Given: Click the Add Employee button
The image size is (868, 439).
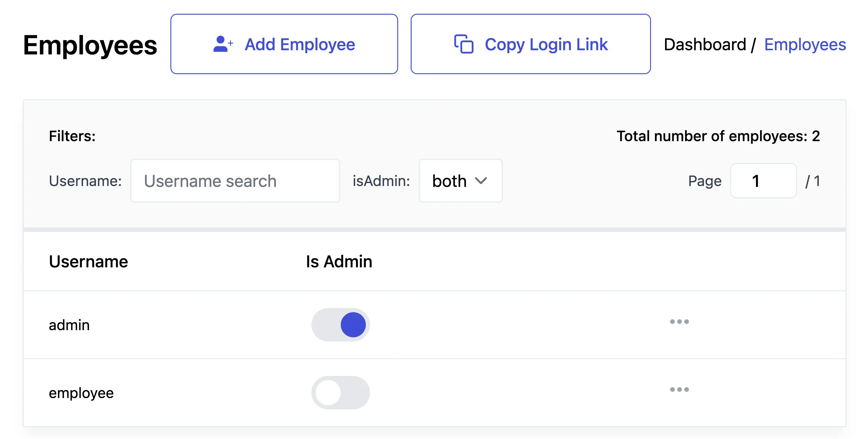Looking at the screenshot, I should tap(284, 44).
